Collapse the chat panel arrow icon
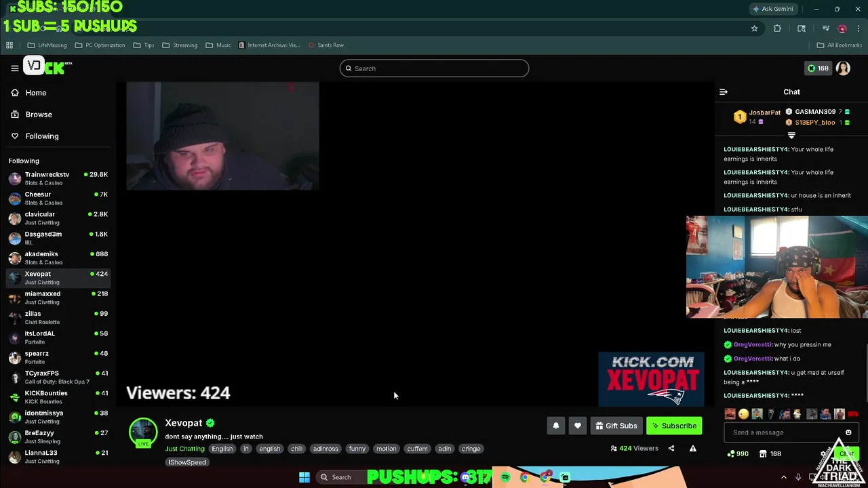 click(724, 91)
